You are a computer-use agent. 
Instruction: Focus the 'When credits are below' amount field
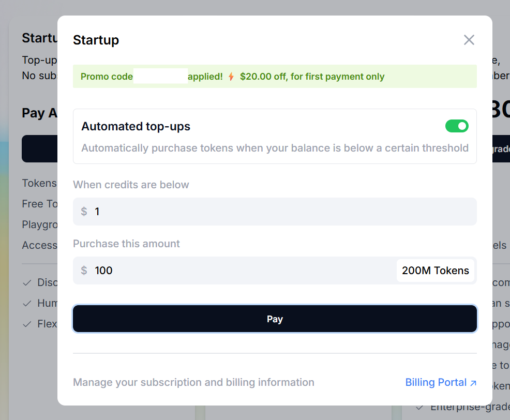click(x=275, y=212)
